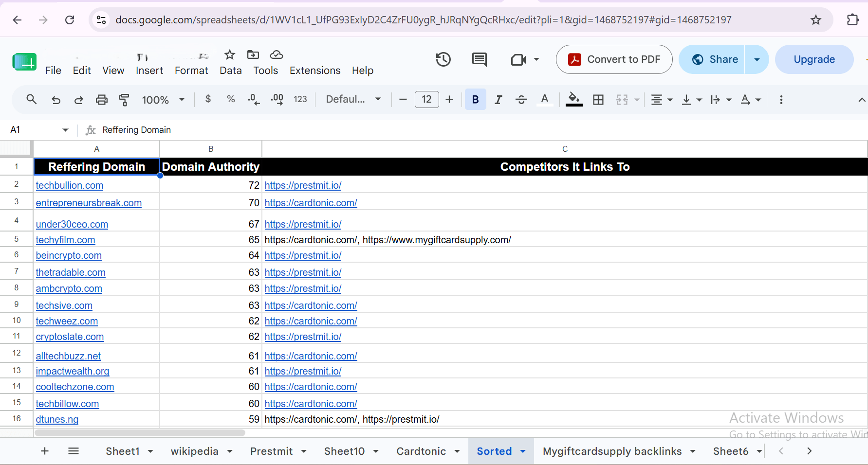Format cell as percent
Image resolution: width=868 pixels, height=465 pixels.
tap(231, 99)
